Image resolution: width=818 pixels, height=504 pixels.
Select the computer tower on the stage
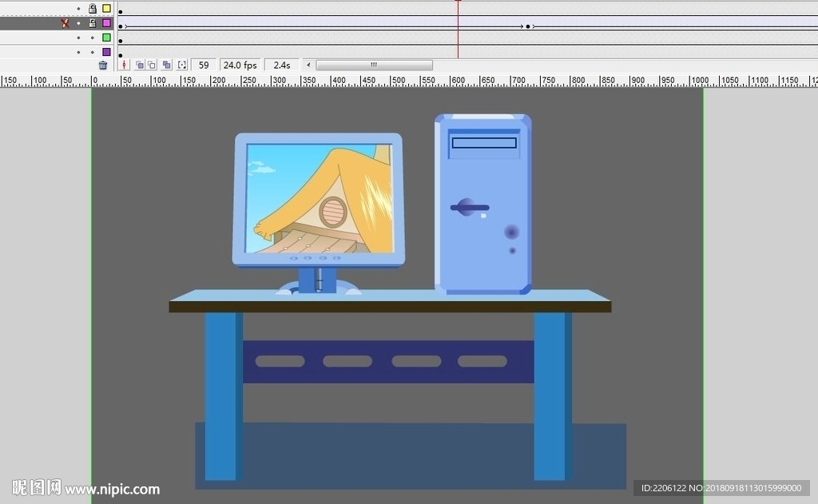pos(483,204)
